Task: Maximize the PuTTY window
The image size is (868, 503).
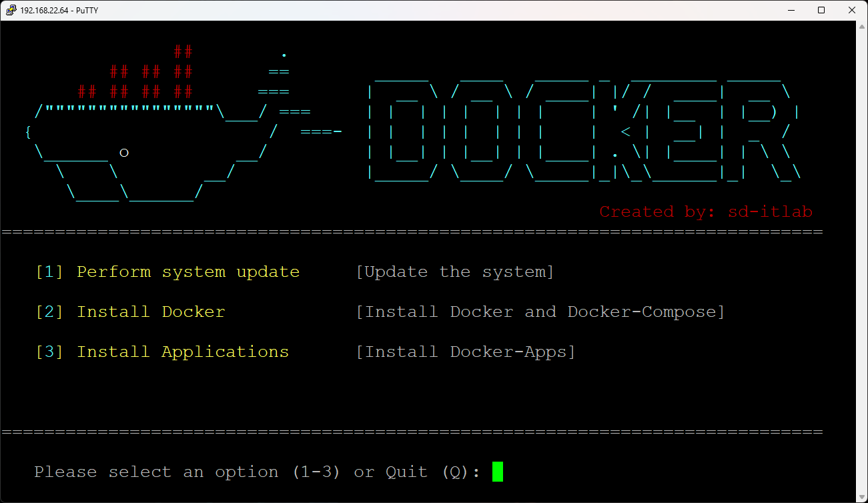Action: click(821, 10)
